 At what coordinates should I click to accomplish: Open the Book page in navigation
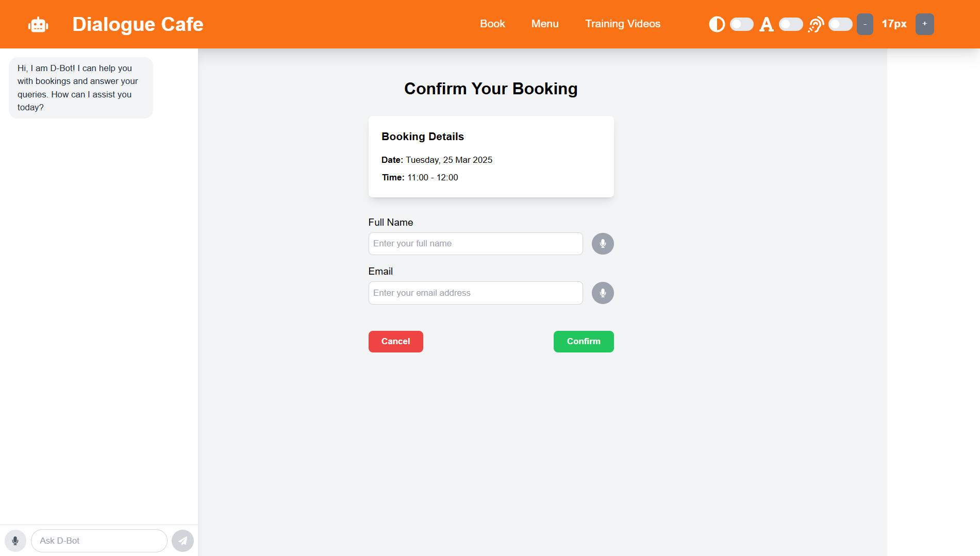(x=492, y=24)
